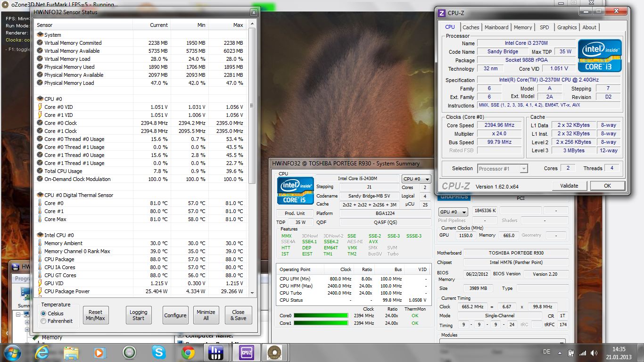Select the Memory tree item in HWiNFO32
644x362 pixels.
(x=52, y=337)
